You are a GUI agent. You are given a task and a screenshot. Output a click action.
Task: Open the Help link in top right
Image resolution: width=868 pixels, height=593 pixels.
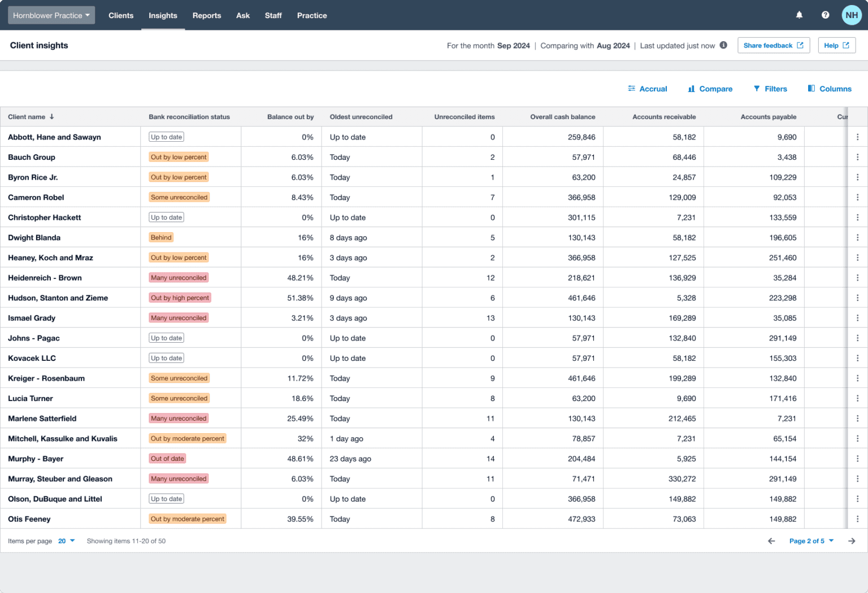coord(836,45)
